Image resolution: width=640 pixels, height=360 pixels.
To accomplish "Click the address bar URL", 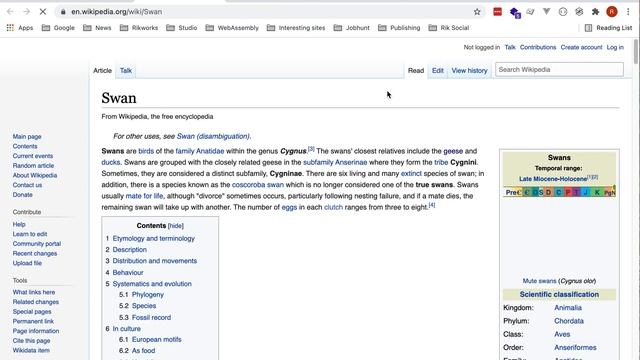I will pyautogui.click(x=117, y=12).
